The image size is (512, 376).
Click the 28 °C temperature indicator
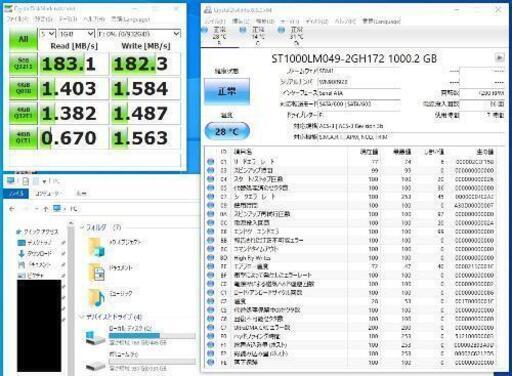point(227,132)
